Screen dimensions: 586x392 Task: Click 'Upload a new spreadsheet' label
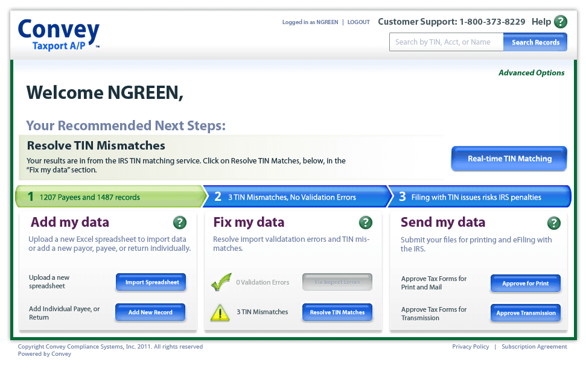click(49, 282)
